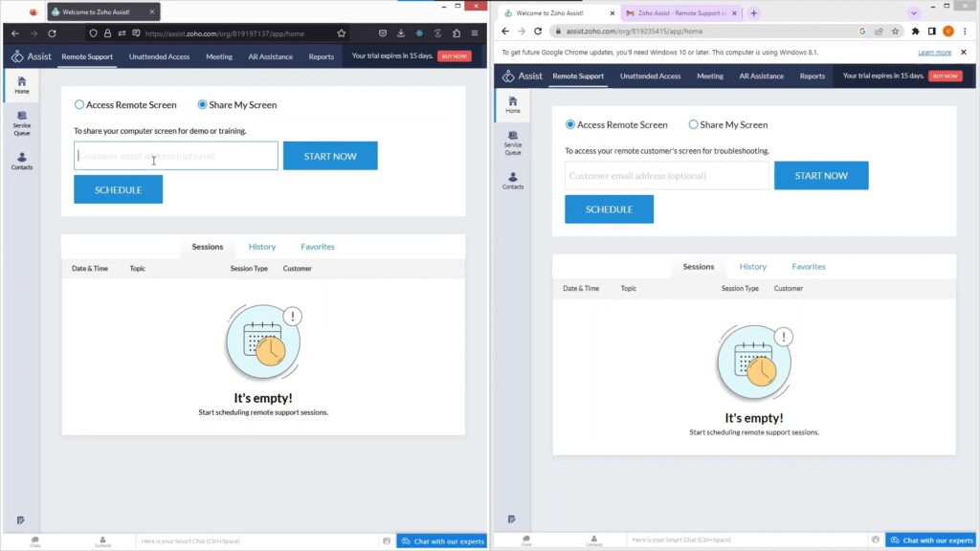Screen dimensions: 980x551
Task: Click the START NOW button
Action: (x=330, y=154)
